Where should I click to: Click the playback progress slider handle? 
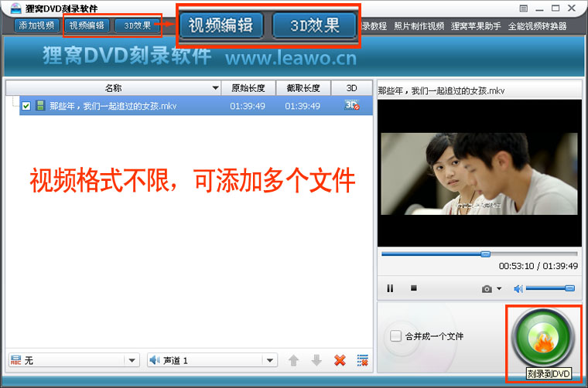(x=485, y=254)
